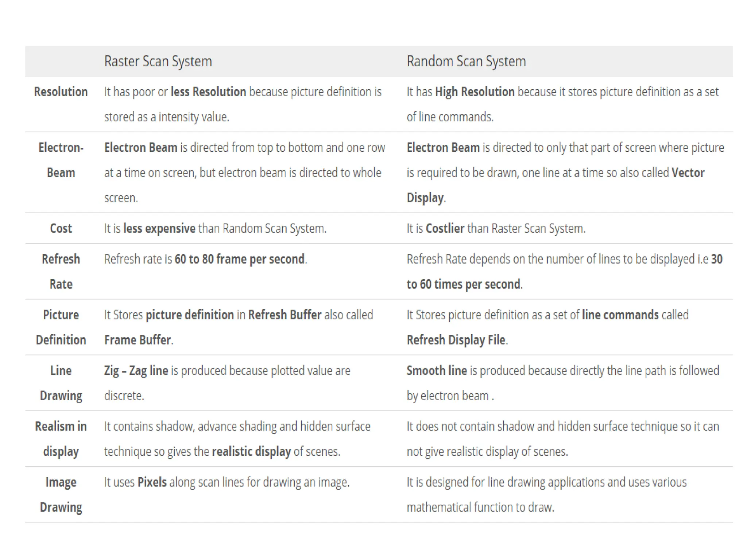
Task: Click the Refresh Rate row label
Action: (61, 272)
